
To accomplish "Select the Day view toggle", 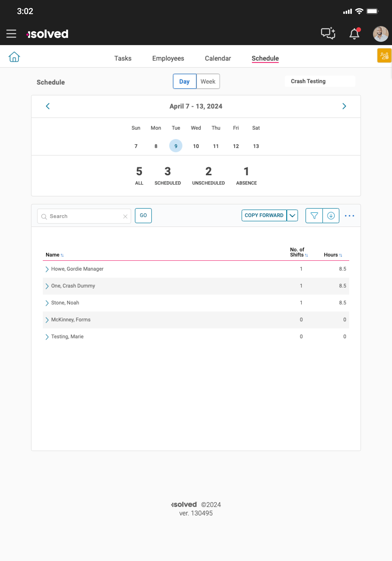I will pos(184,81).
